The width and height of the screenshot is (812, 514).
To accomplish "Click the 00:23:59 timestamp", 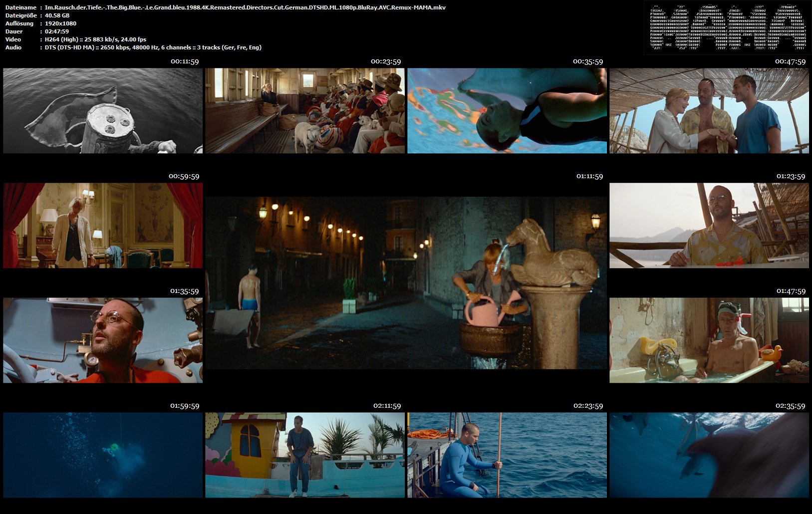I will tap(386, 61).
